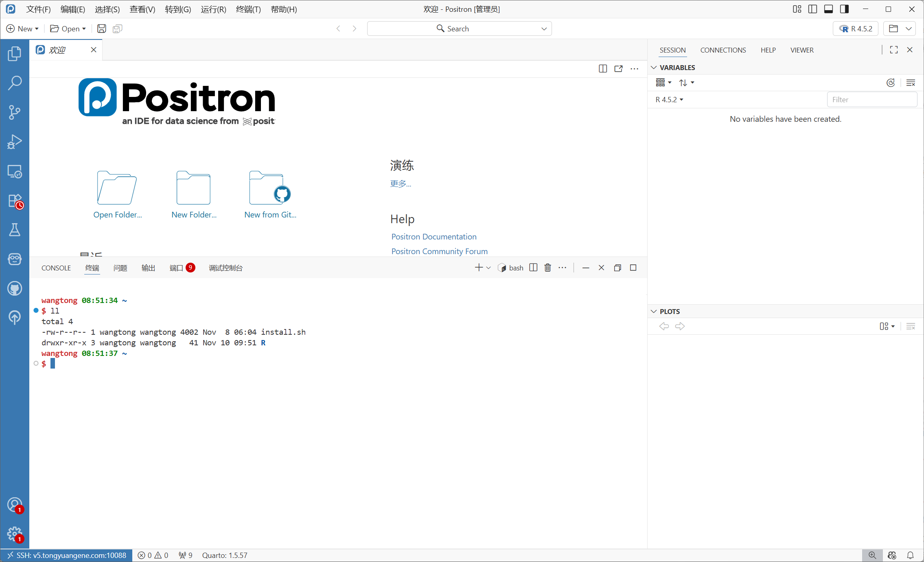
Task: Split the terminal
Action: 533,268
